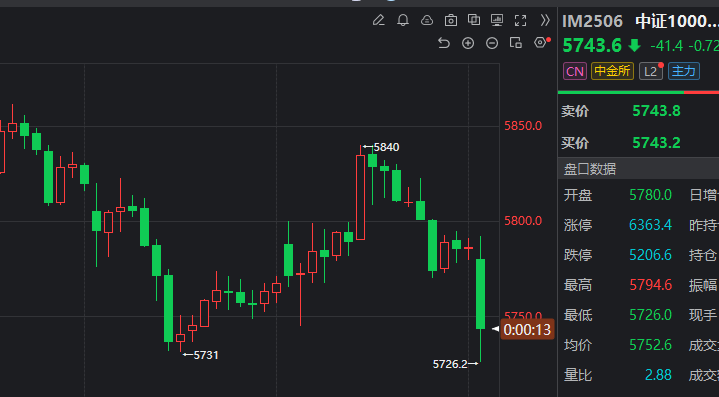Click the 主力 main contract tag
This screenshot has height=397, width=719.
pos(684,71)
